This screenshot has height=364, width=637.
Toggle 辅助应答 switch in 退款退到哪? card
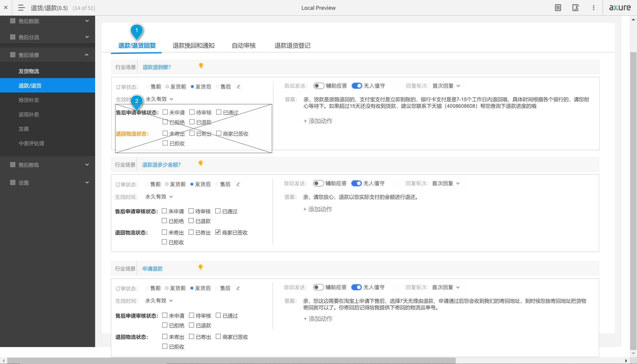[318, 86]
